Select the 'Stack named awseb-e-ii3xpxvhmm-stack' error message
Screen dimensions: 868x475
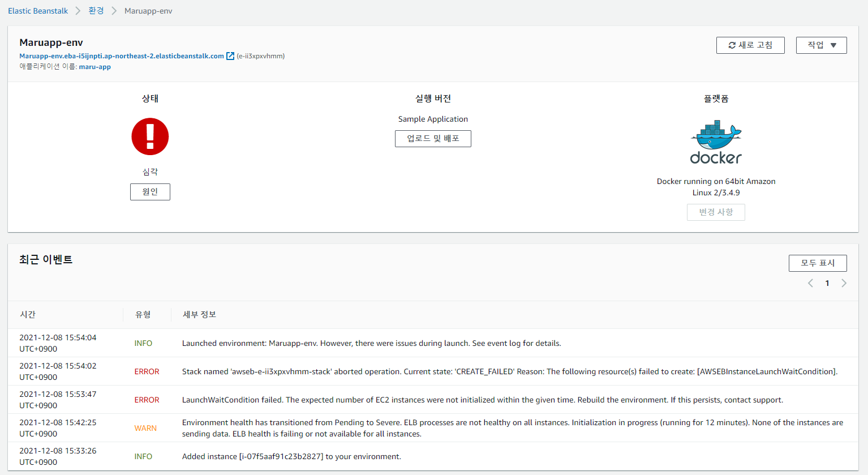[x=510, y=371]
